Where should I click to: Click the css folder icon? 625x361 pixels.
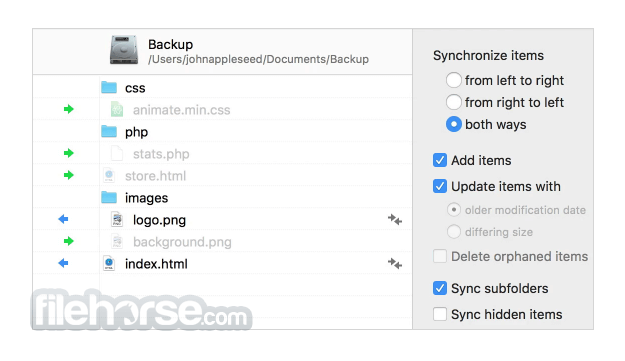click(109, 87)
